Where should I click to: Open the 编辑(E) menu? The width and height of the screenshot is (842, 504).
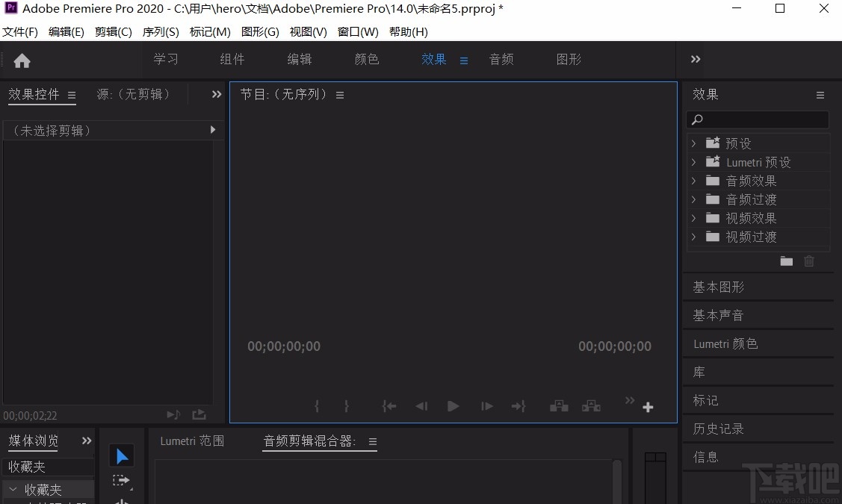(66, 31)
